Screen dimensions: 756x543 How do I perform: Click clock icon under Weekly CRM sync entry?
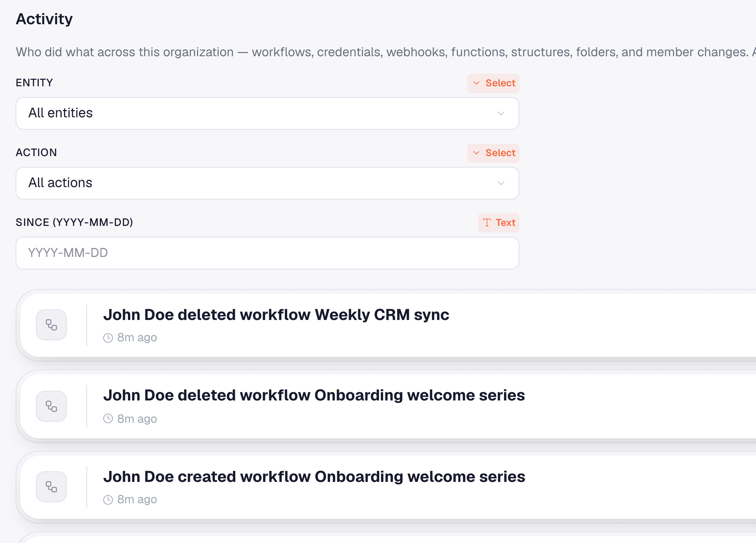click(x=108, y=338)
